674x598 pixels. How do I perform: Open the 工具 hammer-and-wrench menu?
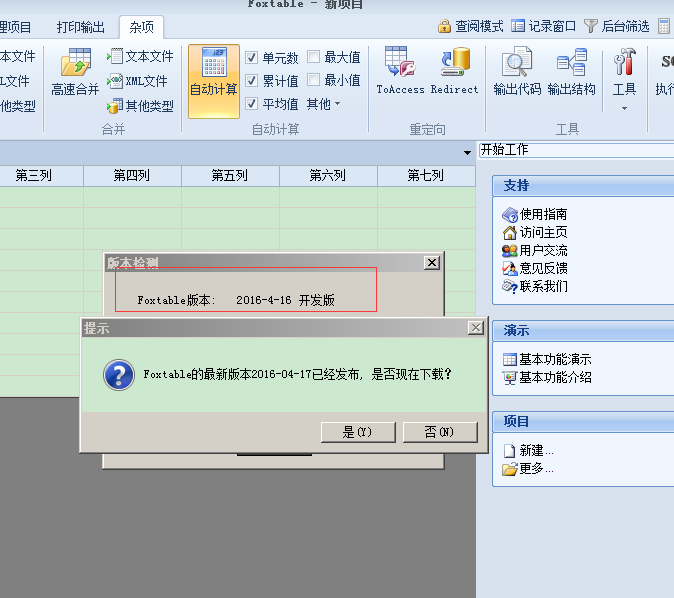click(624, 79)
